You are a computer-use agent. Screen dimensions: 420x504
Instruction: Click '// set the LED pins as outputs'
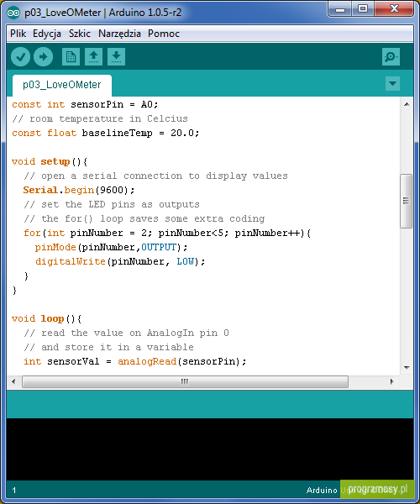(112, 204)
